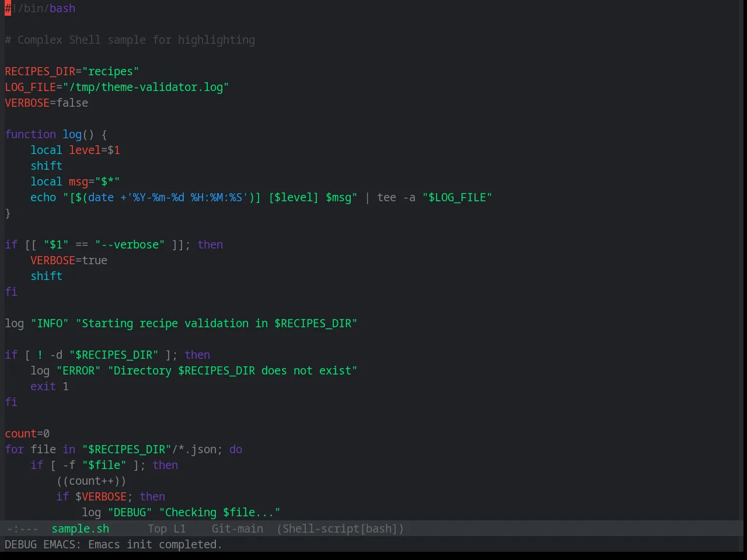Click the 'exit 1' statement

pos(50,386)
